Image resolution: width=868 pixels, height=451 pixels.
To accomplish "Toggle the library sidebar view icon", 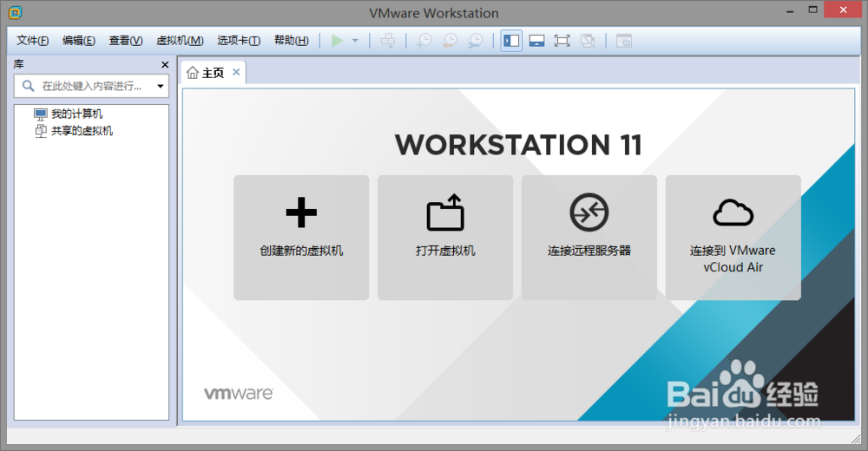I will (511, 41).
